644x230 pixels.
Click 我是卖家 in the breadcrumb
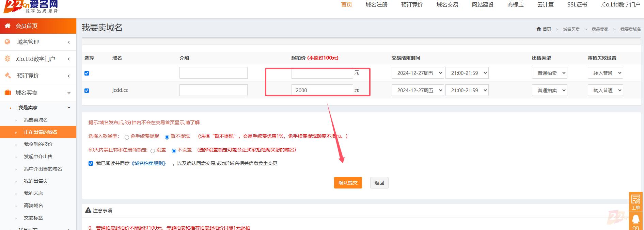pos(600,29)
